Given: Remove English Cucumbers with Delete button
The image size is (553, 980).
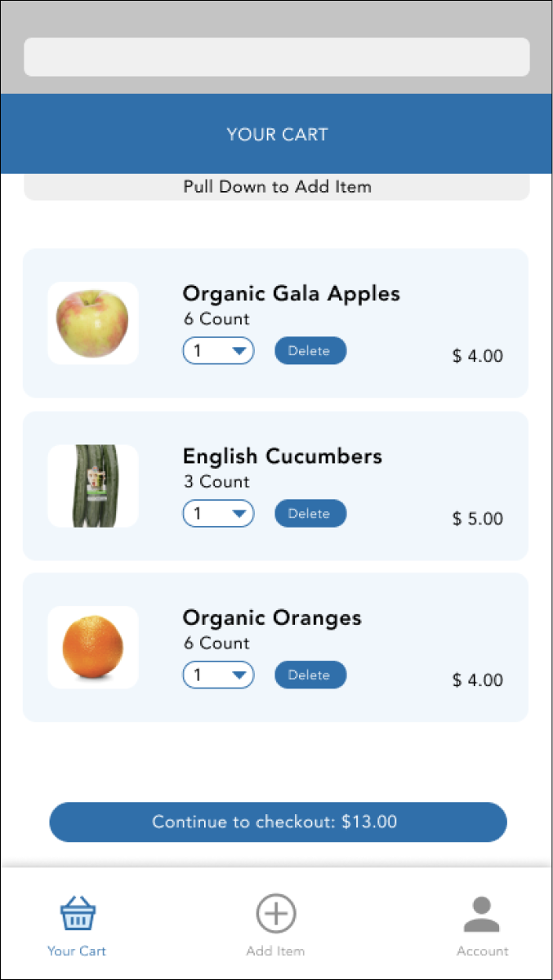Looking at the screenshot, I should point(310,514).
